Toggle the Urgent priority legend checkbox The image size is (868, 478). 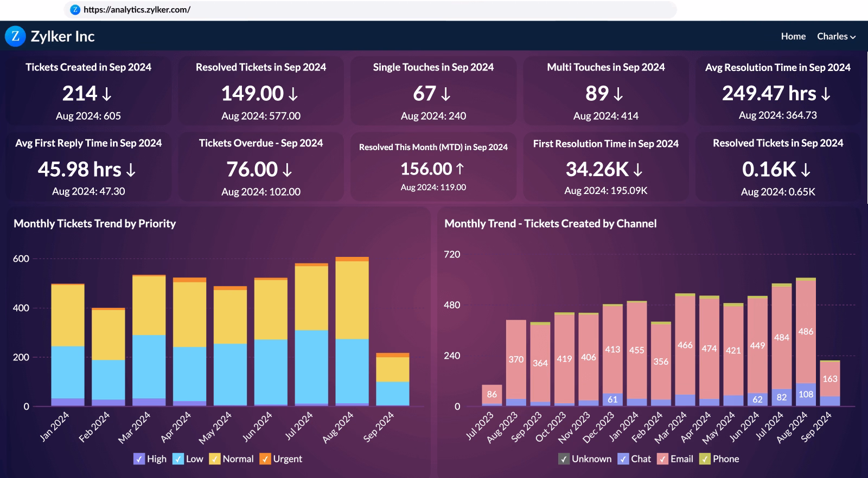(265, 459)
